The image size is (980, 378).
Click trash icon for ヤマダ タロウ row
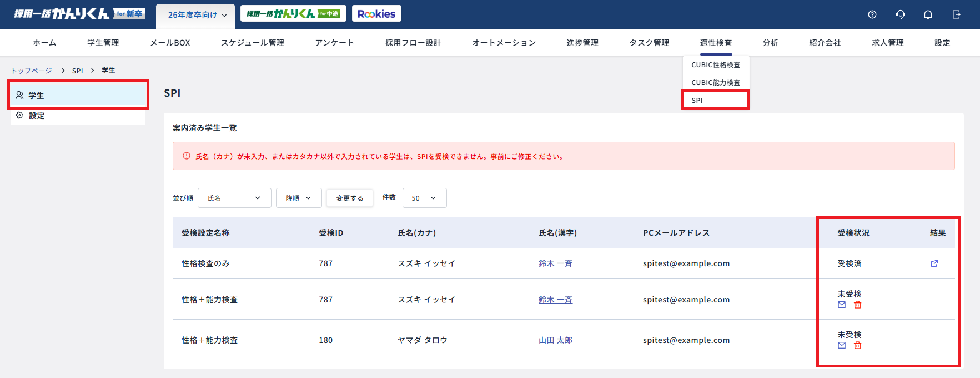857,345
